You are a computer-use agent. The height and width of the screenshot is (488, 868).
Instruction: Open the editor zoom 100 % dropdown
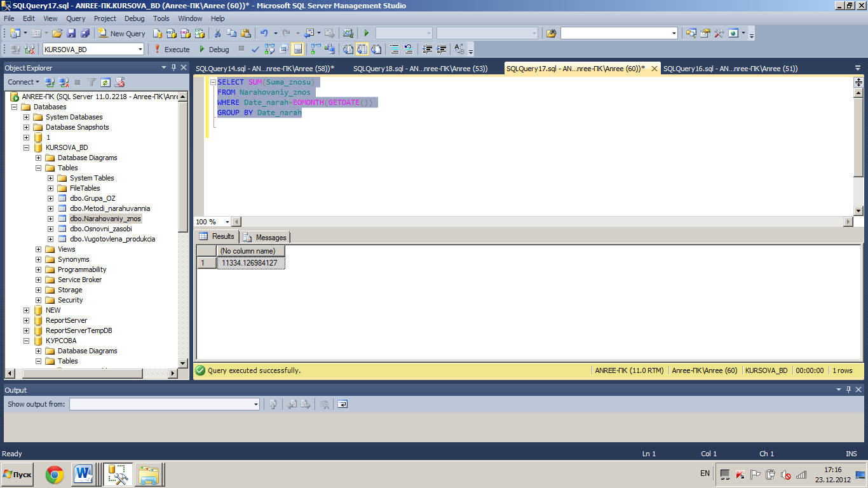[227, 222]
